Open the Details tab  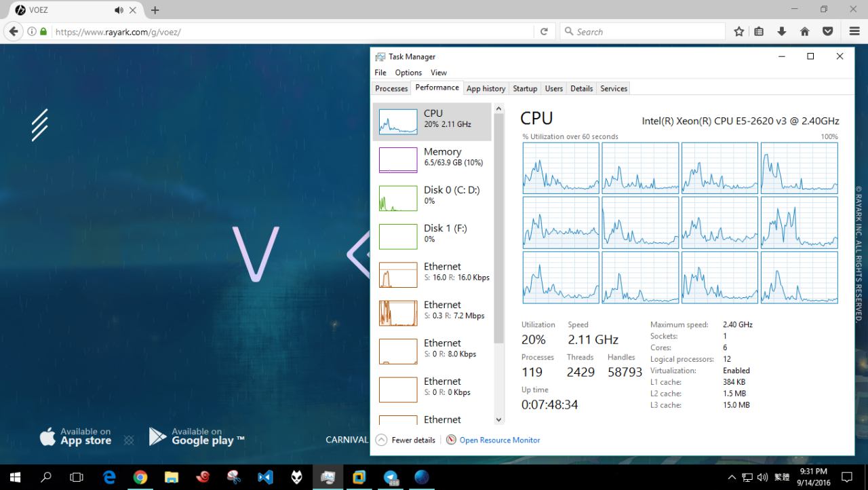point(582,88)
